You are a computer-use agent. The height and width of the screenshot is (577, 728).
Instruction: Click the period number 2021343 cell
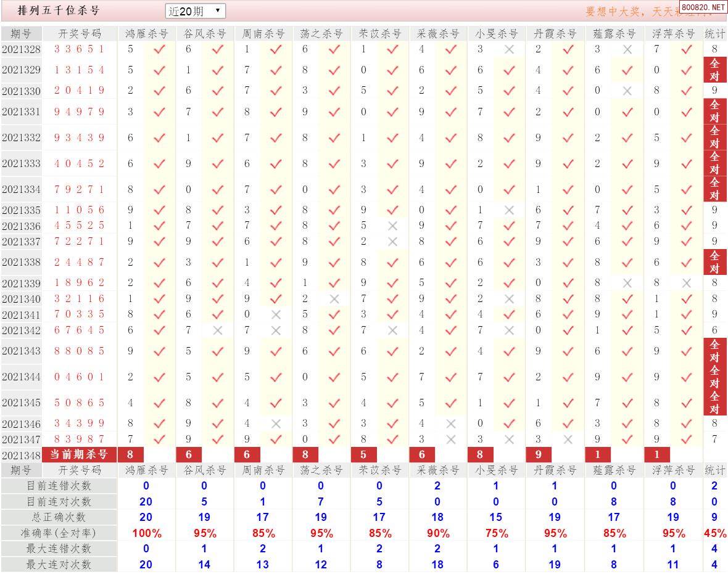click(x=21, y=351)
